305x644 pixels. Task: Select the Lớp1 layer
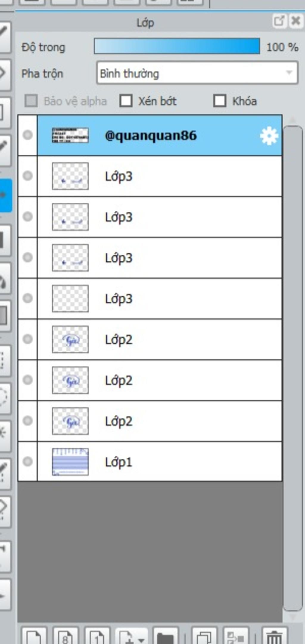(179, 462)
